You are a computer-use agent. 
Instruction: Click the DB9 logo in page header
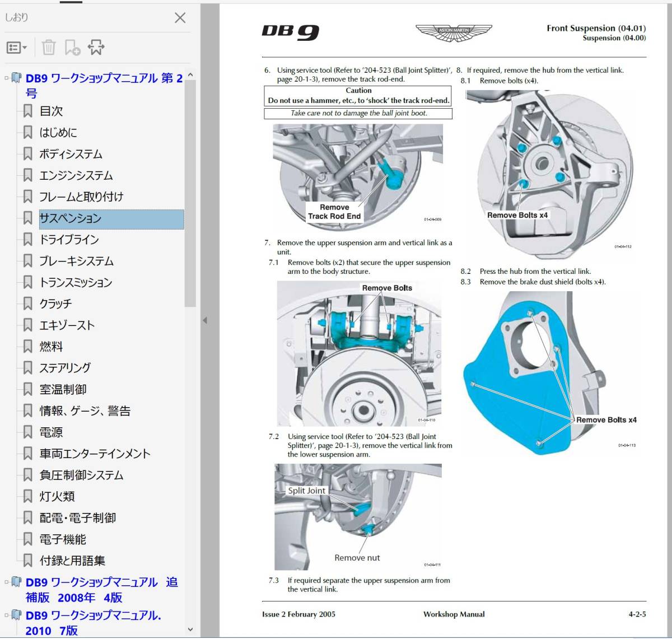pos(291,32)
